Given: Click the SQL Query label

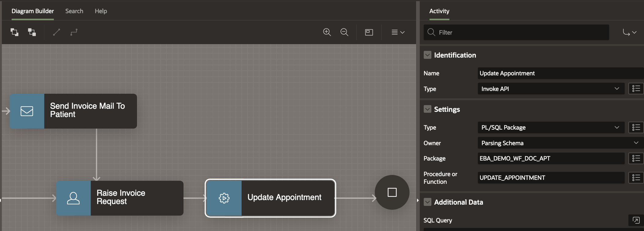Looking at the screenshot, I should (438, 220).
